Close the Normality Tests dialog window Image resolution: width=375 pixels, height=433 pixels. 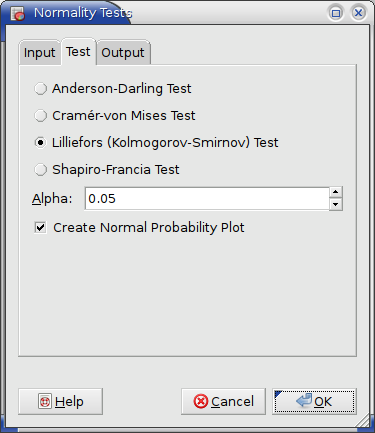click(x=358, y=13)
